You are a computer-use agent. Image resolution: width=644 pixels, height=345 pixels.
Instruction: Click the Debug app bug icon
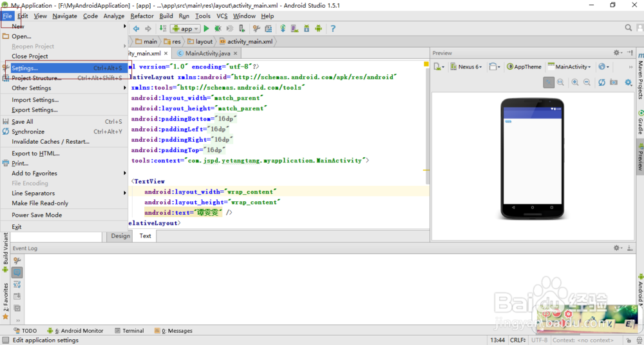(x=218, y=29)
